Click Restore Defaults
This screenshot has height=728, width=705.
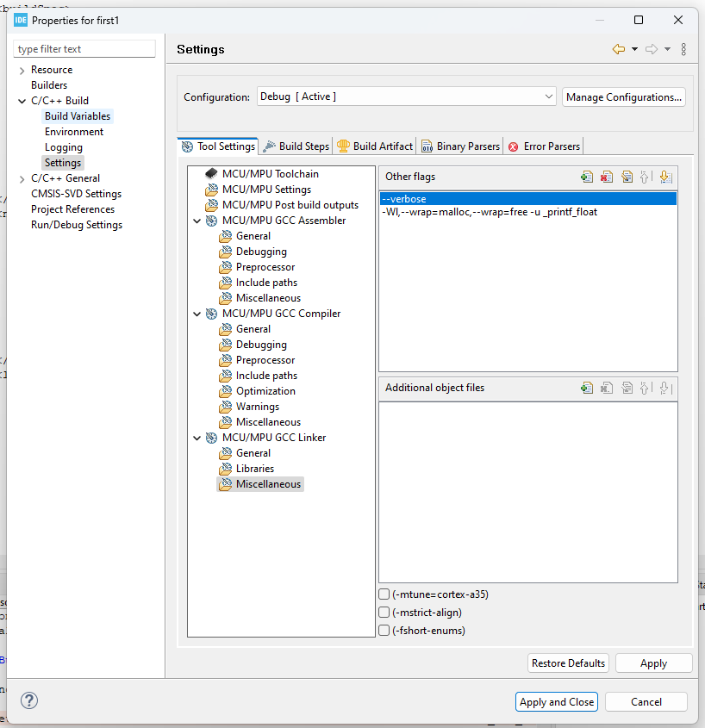click(x=568, y=663)
